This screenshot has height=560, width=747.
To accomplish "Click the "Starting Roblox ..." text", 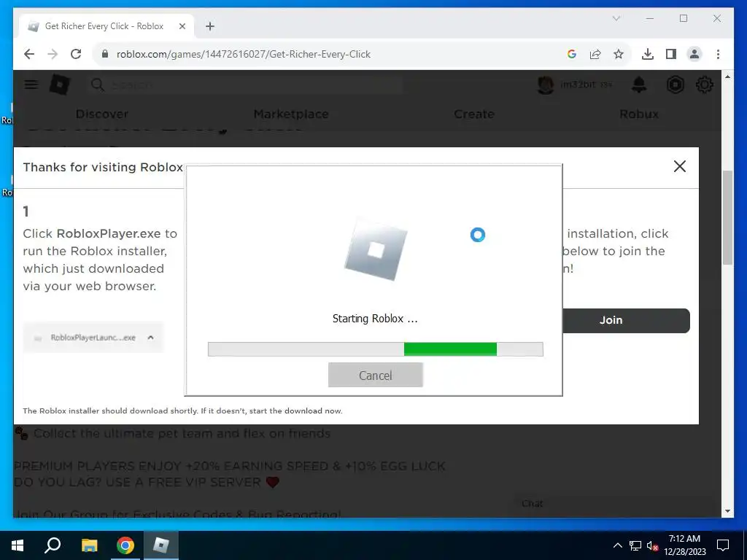I will [x=375, y=319].
